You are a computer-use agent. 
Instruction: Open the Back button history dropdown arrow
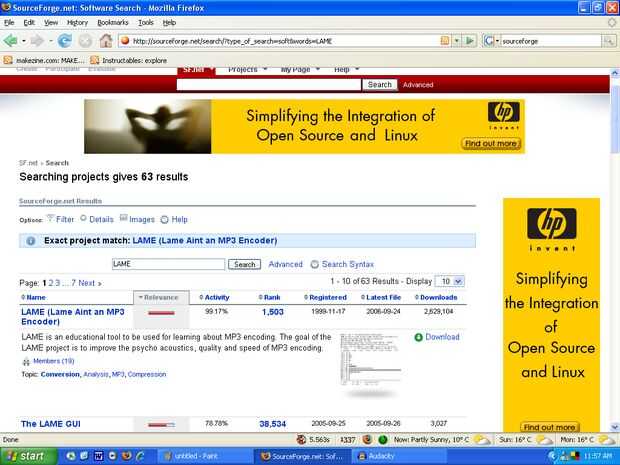(24, 41)
